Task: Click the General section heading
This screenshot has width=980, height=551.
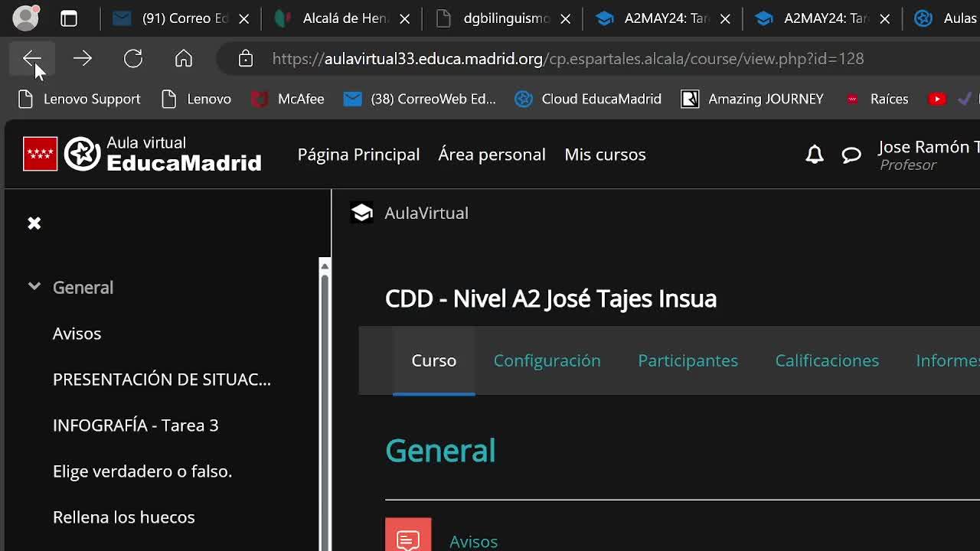Action: click(x=440, y=451)
